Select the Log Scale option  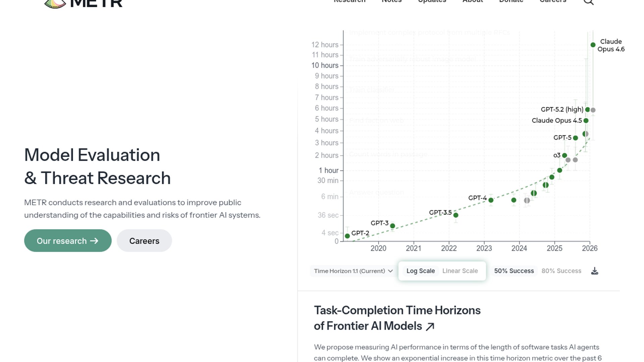[x=420, y=271]
